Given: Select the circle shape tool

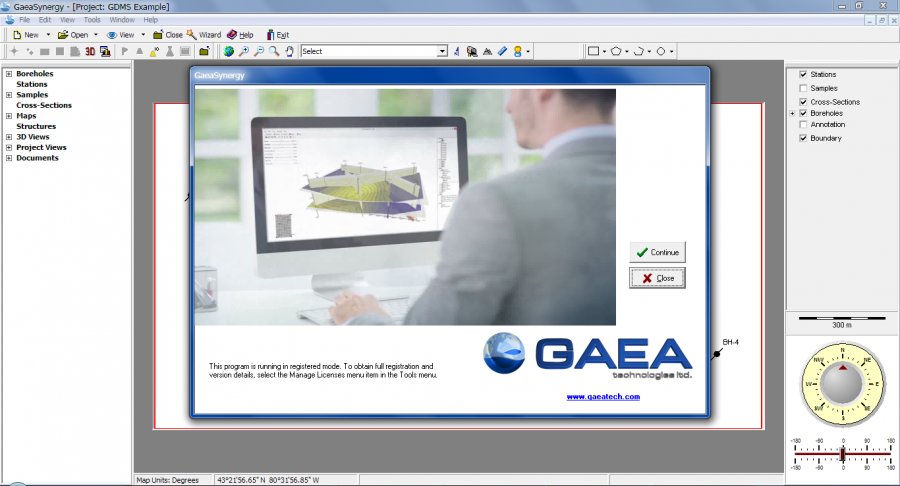Looking at the screenshot, I should [x=661, y=51].
